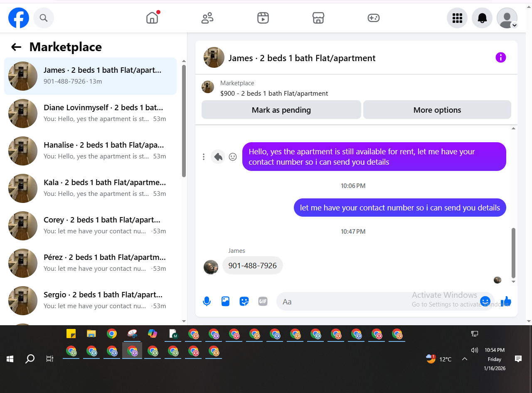Go to the Home feed icon
Viewport: 532px width, 393px height.
click(153, 18)
